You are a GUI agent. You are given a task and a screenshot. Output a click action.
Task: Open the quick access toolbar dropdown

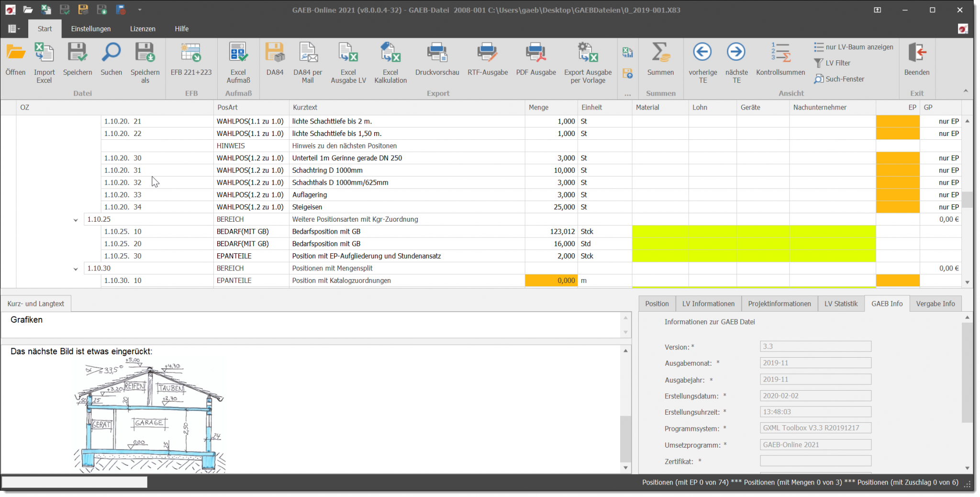[140, 9]
